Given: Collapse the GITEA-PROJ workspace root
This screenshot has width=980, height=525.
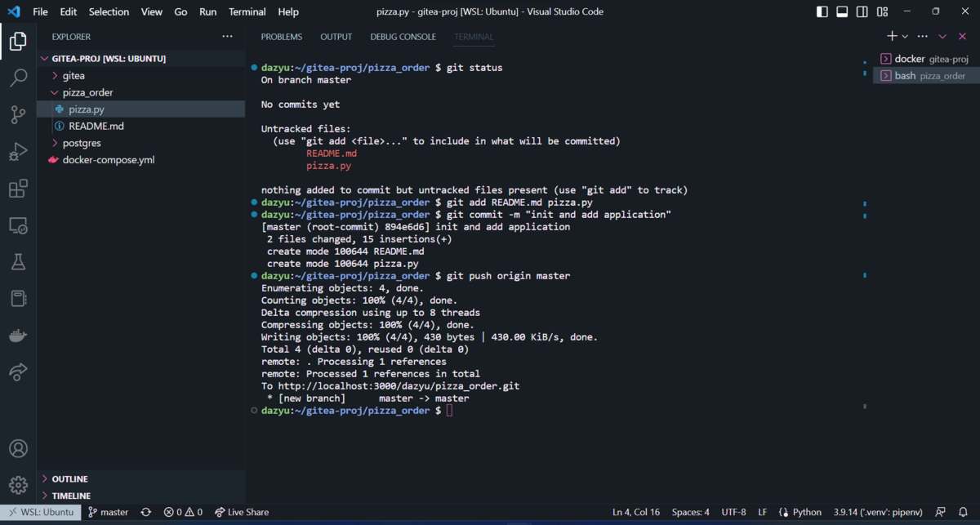Looking at the screenshot, I should tap(140, 59).
